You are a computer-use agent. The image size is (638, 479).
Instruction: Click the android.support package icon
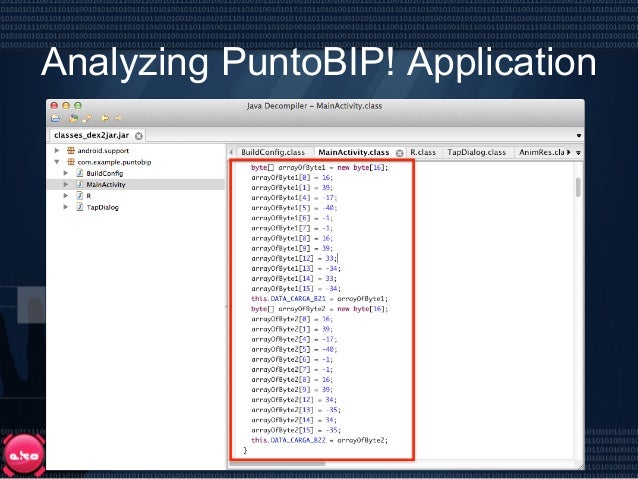pyautogui.click(x=71, y=151)
